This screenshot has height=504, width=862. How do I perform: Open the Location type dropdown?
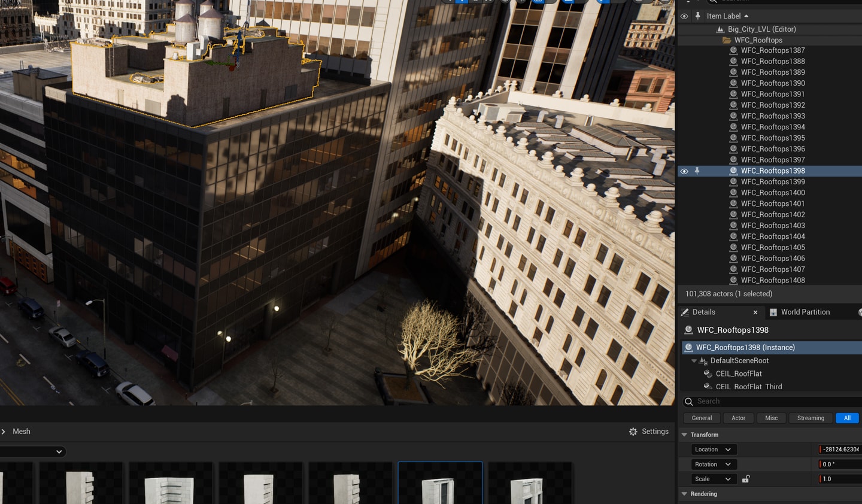714,450
